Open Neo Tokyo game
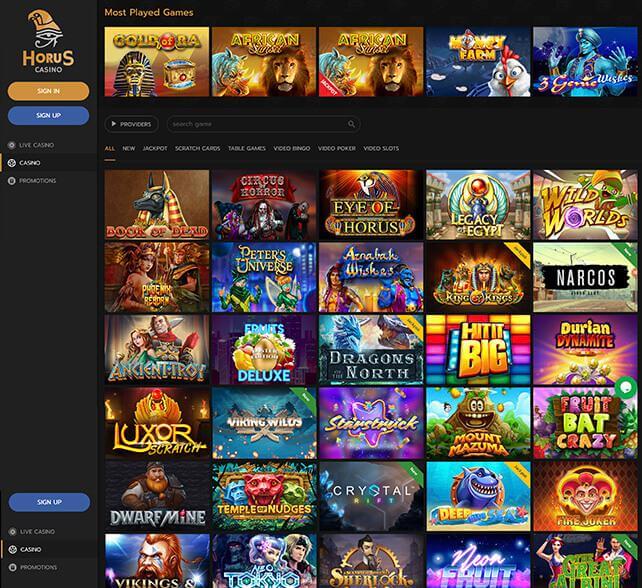Viewport: 642px width, 588px height. point(264,561)
